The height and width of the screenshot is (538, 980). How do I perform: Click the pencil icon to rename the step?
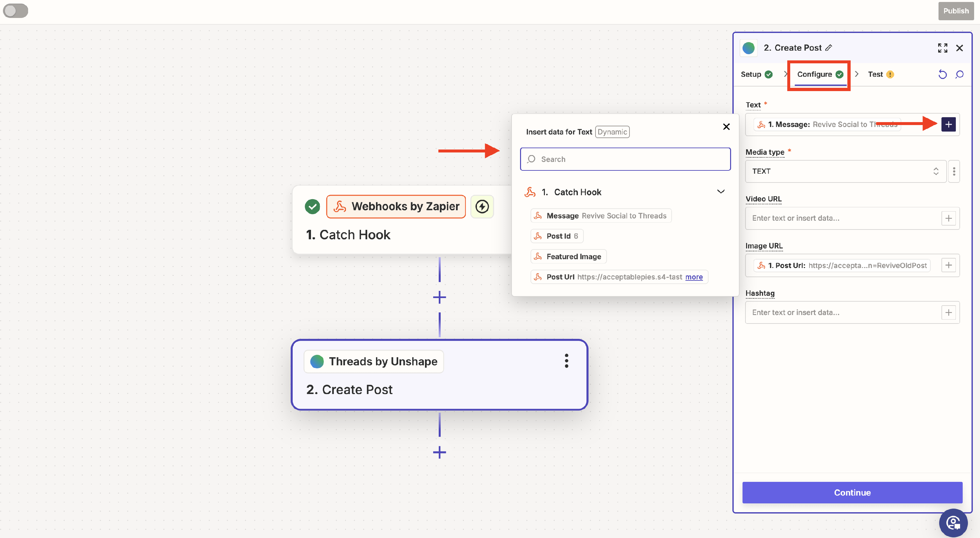[828, 48]
